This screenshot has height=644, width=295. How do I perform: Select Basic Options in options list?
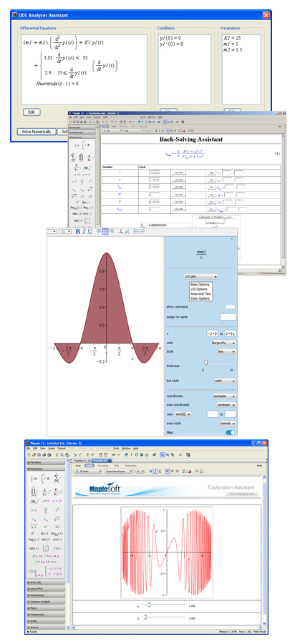tap(200, 285)
